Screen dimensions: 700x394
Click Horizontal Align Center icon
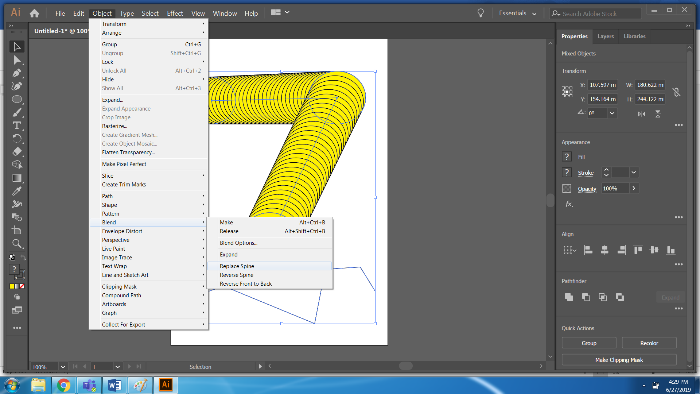coord(604,250)
